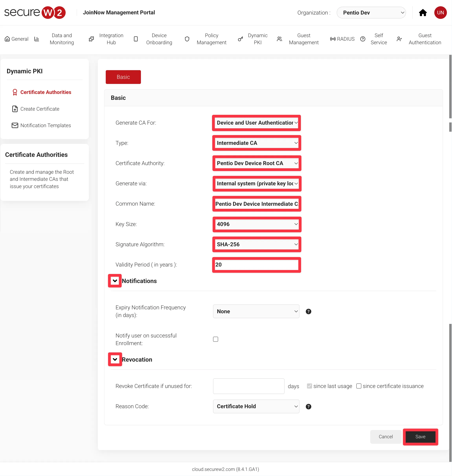Click the RADIUS broadcast icon

[x=333, y=39]
